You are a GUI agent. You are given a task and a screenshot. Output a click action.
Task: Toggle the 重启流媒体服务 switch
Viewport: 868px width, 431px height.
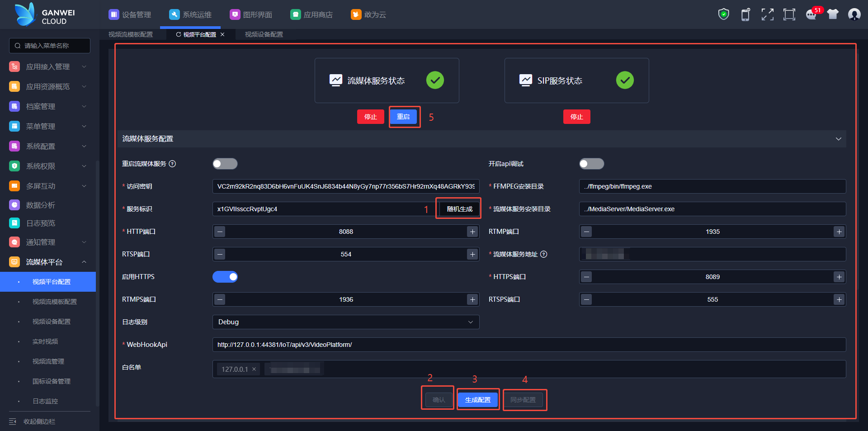(x=225, y=164)
